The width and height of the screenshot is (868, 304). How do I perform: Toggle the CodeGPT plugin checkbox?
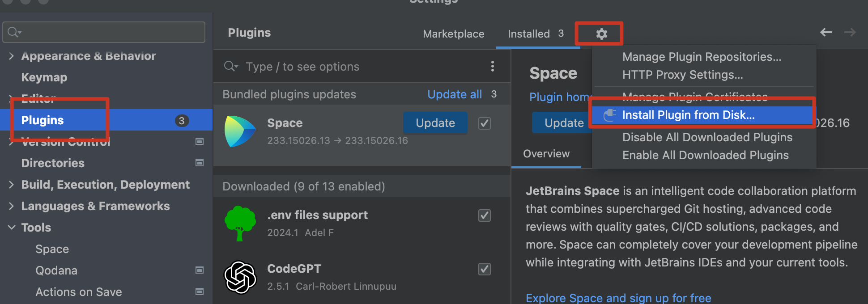(x=485, y=269)
